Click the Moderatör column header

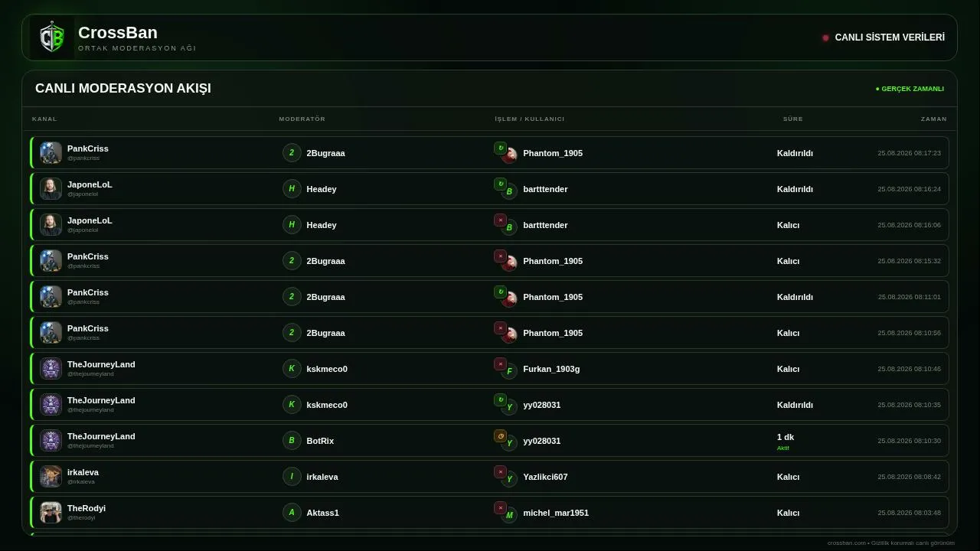point(302,119)
